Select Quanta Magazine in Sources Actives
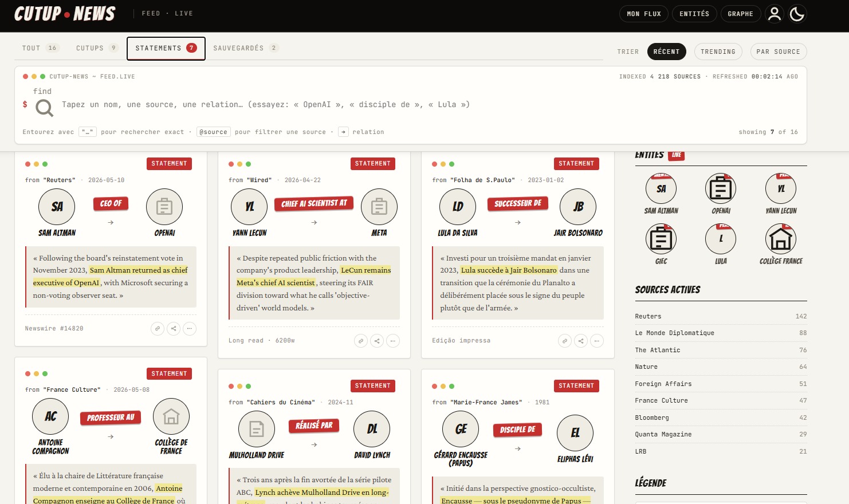 (721, 434)
